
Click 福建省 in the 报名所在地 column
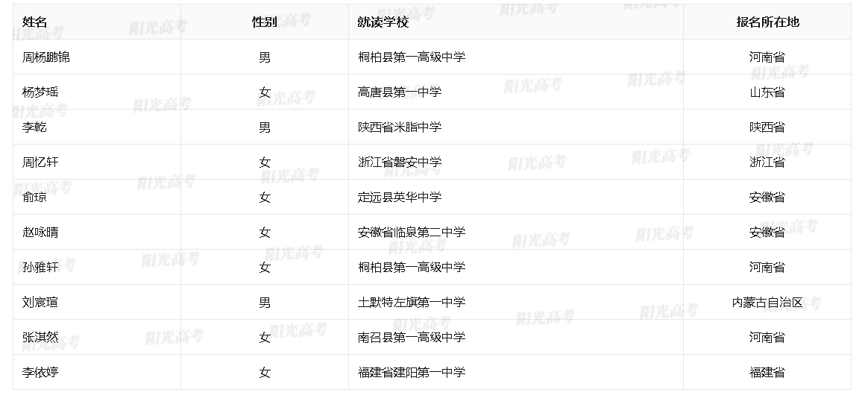point(767,372)
